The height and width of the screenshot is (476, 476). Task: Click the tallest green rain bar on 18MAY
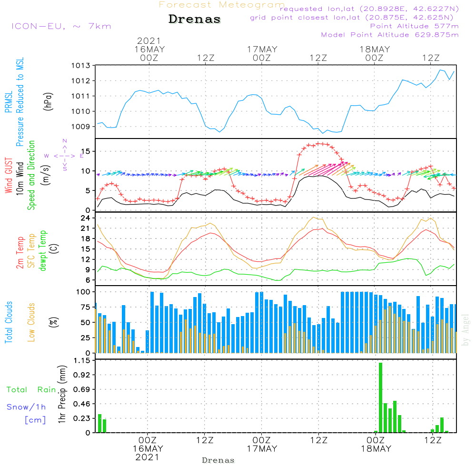380,397
